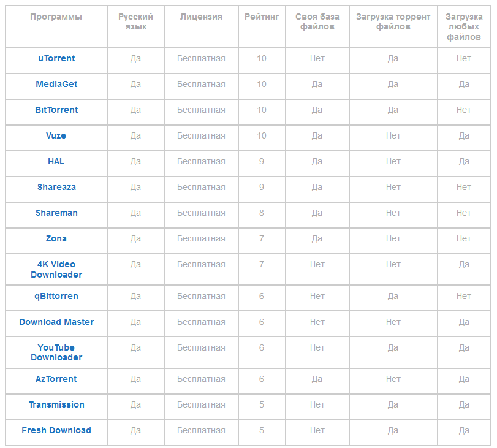Open the Download Master link
The image size is (497, 448).
(56, 322)
